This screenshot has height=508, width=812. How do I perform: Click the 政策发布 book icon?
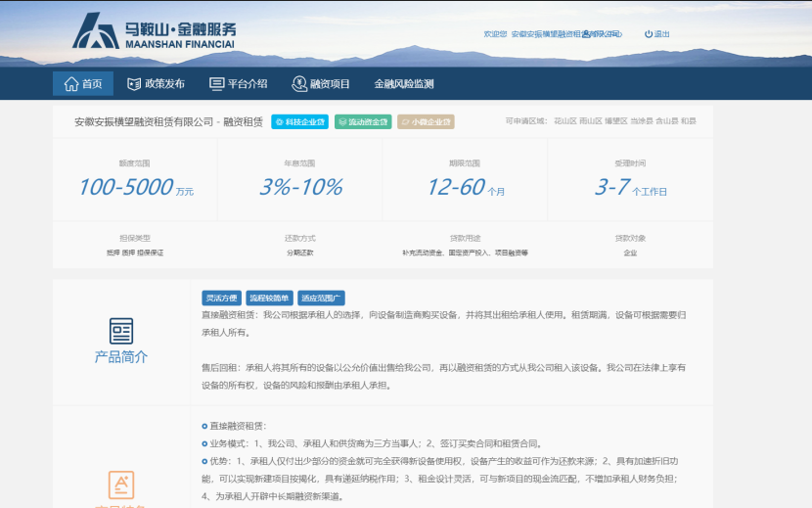tap(134, 83)
